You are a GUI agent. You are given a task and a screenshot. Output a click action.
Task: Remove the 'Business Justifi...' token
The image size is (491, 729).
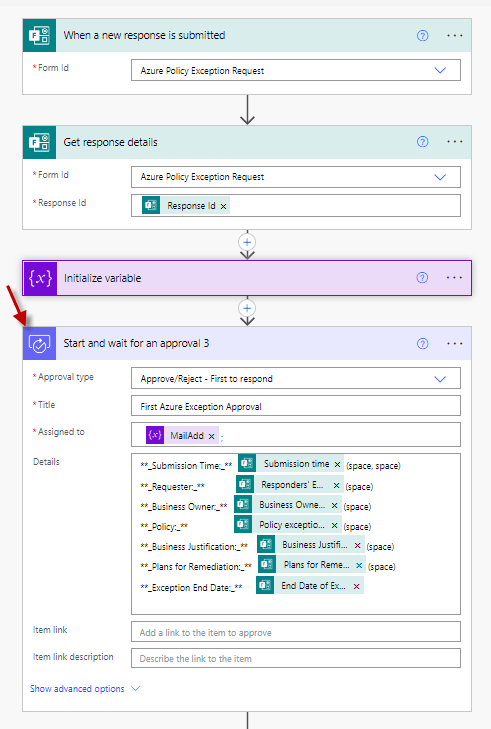pos(357,545)
